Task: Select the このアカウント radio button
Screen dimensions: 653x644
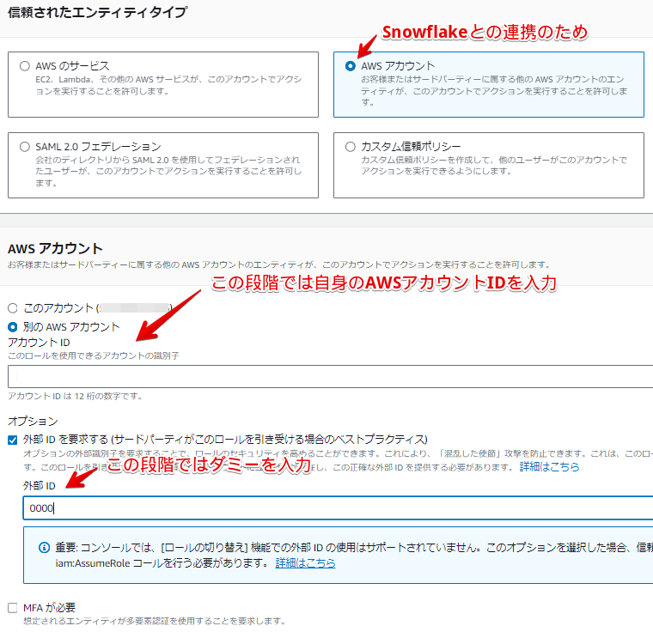Action: pos(13,308)
